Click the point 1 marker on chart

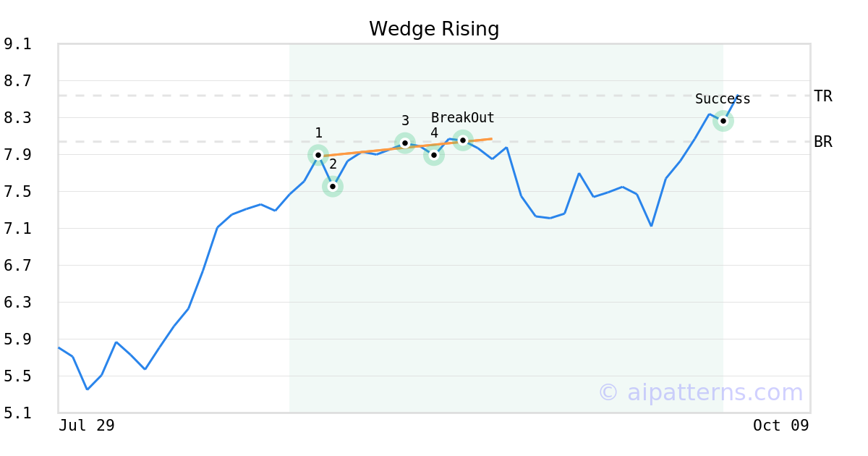(x=318, y=155)
